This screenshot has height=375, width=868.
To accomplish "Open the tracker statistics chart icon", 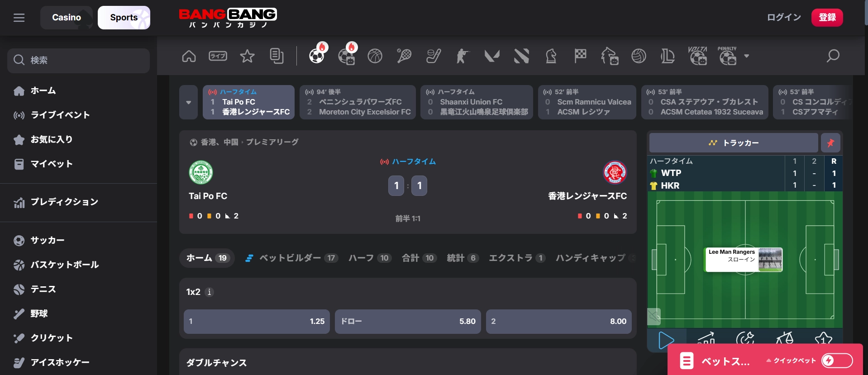I will point(706,339).
